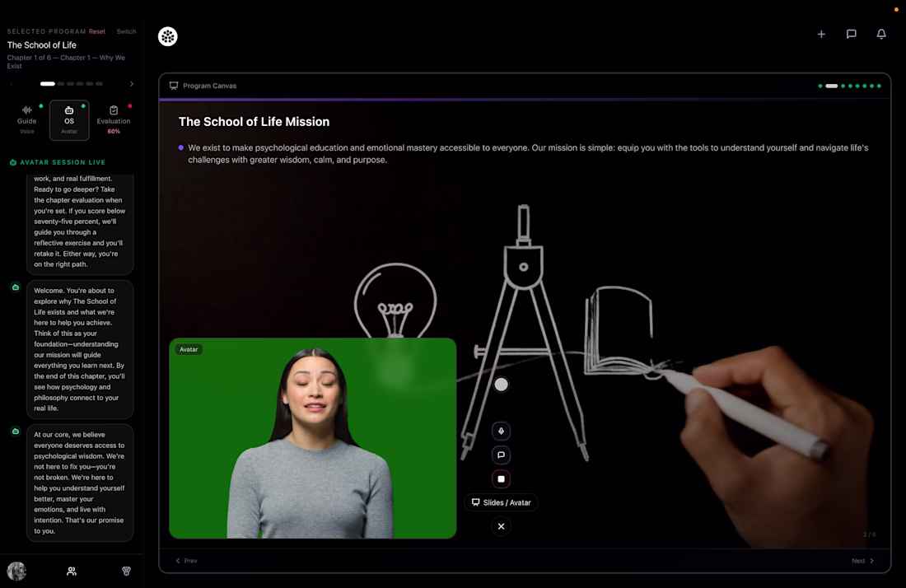Jump to last chapter pagination dot
The height and width of the screenshot is (588, 906).
pos(100,84)
